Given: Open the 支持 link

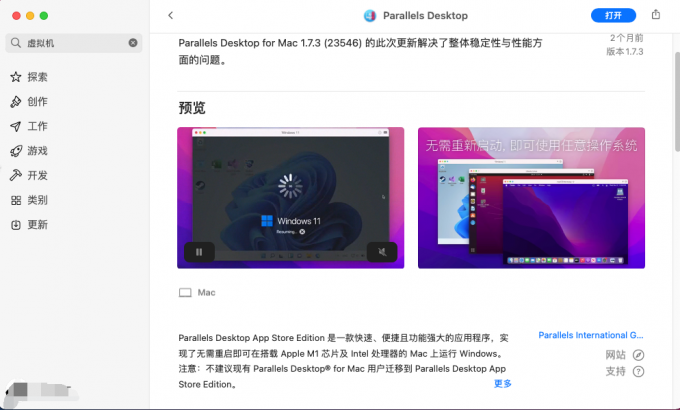Looking at the screenshot, I should (615, 371).
